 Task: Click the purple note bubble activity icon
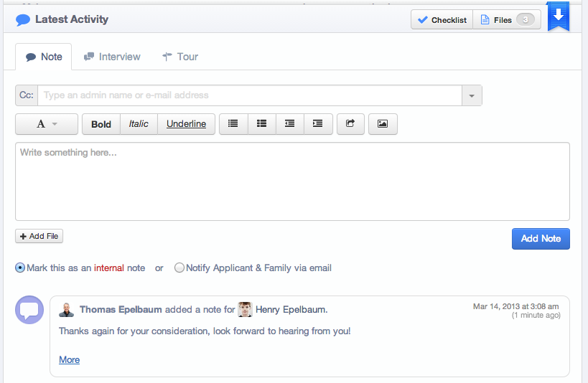click(29, 310)
